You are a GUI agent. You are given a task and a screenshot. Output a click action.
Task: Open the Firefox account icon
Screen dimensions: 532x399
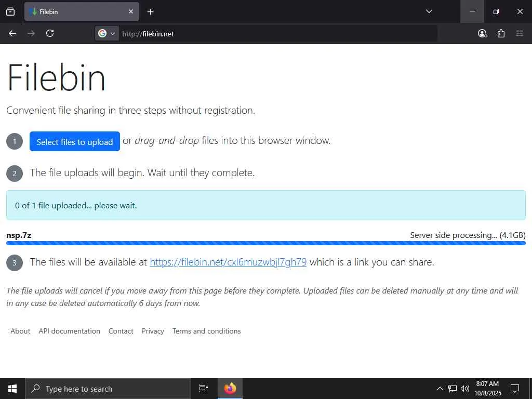click(482, 33)
